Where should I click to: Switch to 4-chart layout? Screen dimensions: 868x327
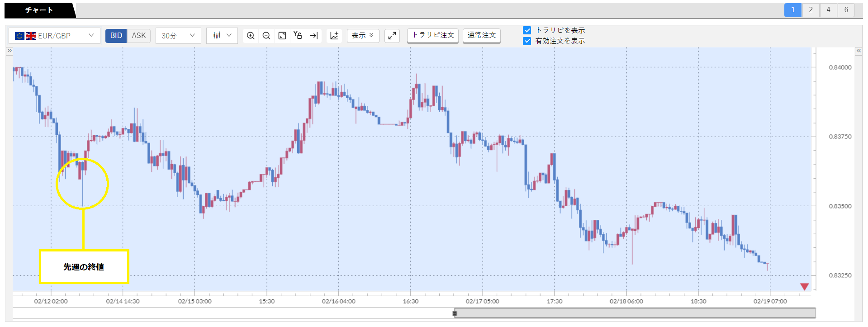828,10
